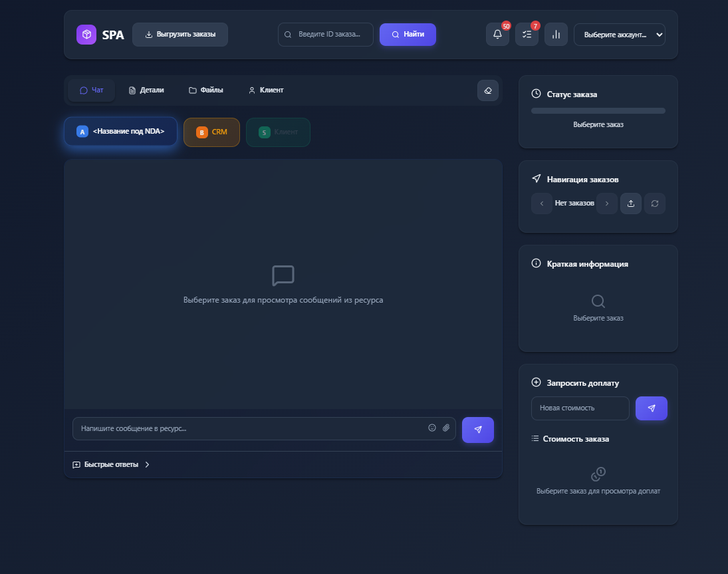
Task: Click the order status progress bar
Action: (x=598, y=111)
